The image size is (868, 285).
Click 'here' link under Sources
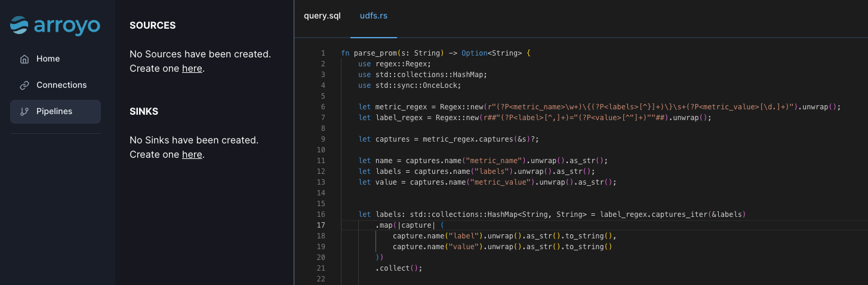click(x=192, y=69)
